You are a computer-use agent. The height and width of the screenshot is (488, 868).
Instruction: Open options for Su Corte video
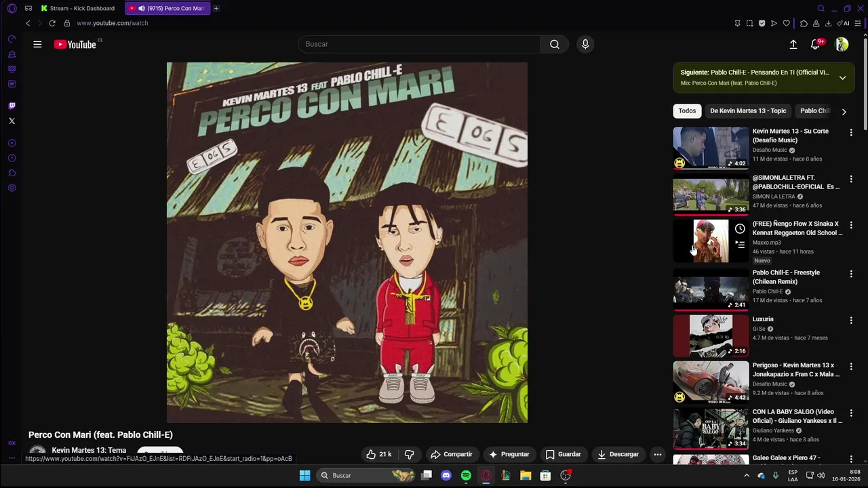(851, 132)
